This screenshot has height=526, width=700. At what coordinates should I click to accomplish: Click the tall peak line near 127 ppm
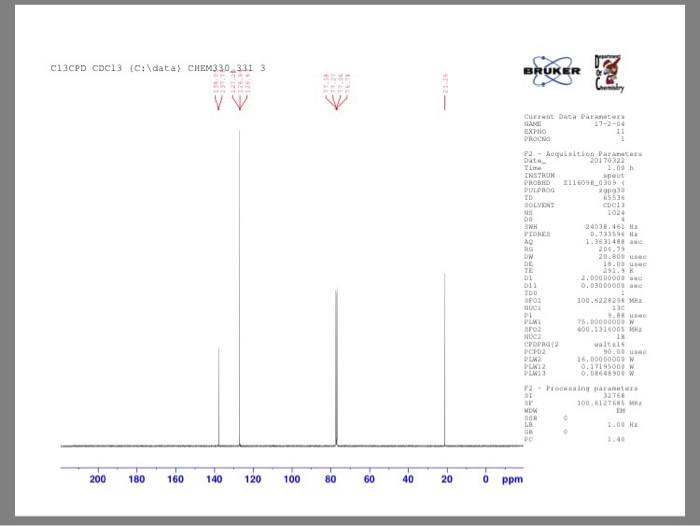point(239,288)
